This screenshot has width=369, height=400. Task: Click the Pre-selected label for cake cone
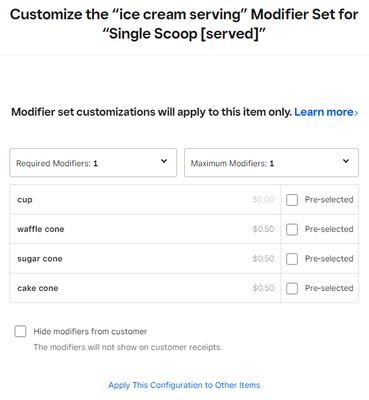point(329,288)
